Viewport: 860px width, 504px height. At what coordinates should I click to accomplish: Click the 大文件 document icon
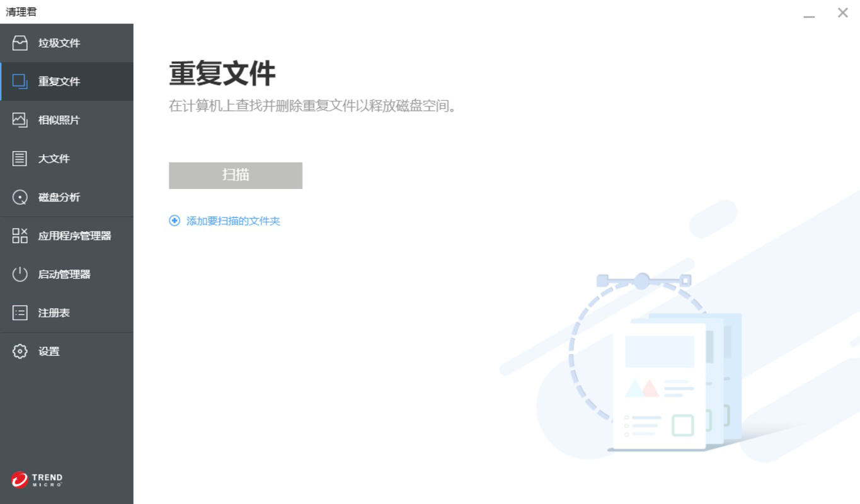20,159
